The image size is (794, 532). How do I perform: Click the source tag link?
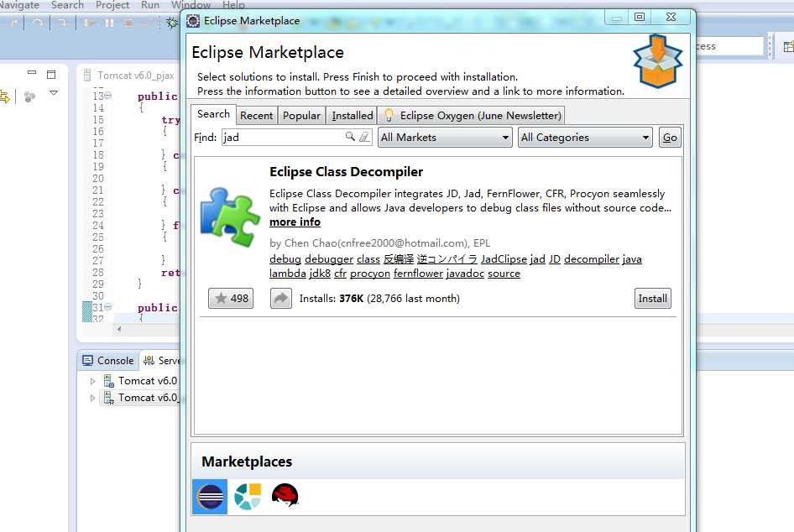[504, 274]
